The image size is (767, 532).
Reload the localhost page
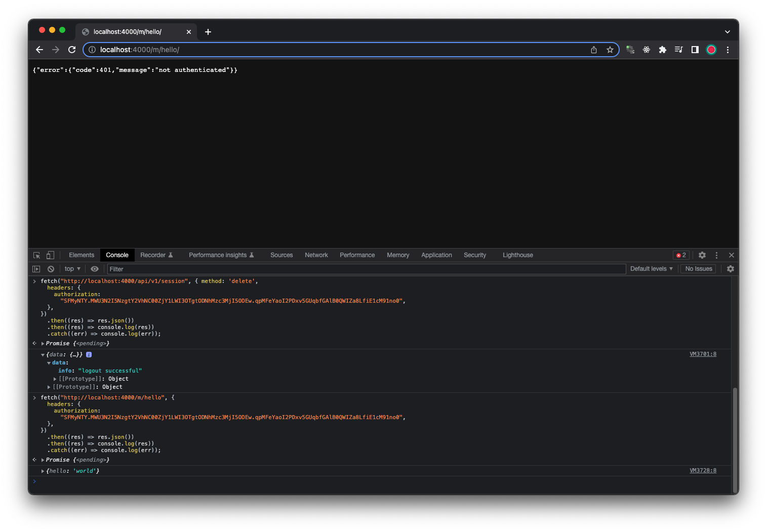71,50
